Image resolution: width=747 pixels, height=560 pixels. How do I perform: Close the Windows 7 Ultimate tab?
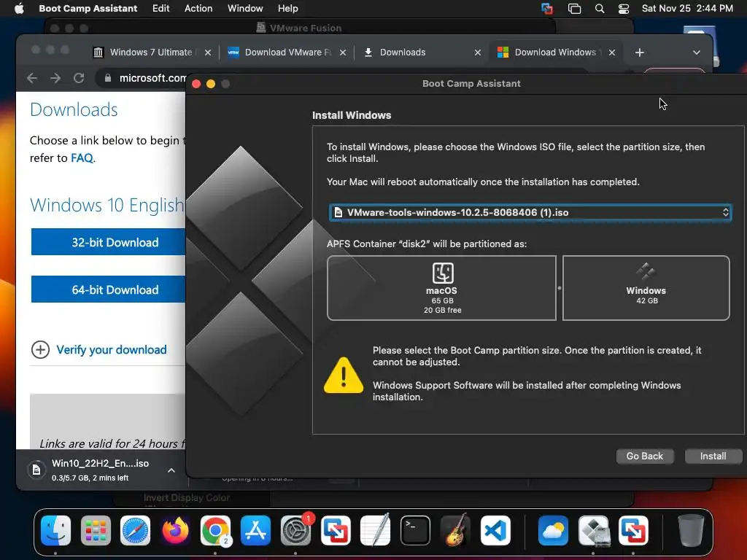[x=208, y=52]
